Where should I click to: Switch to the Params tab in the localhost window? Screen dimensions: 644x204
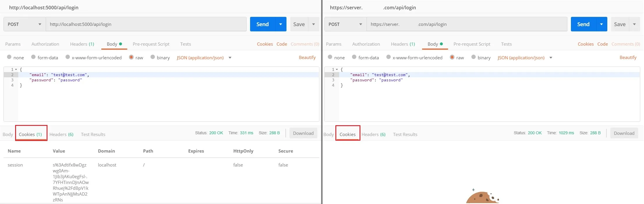[x=13, y=44]
